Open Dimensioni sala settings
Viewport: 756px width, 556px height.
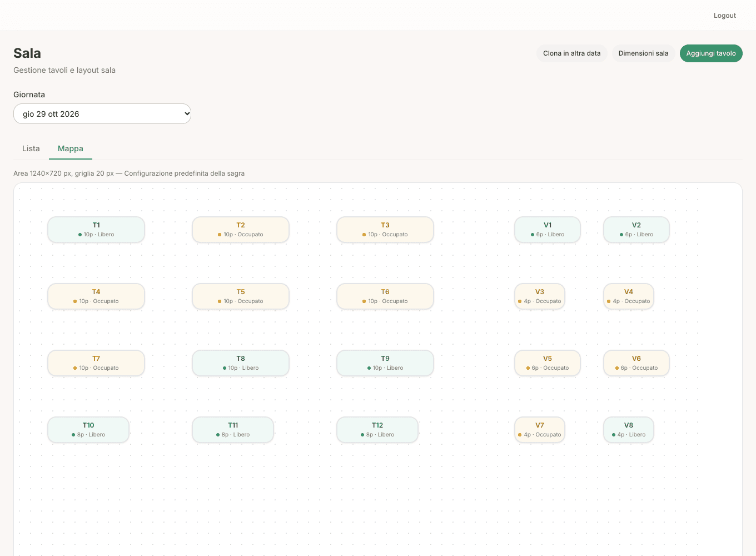point(644,53)
